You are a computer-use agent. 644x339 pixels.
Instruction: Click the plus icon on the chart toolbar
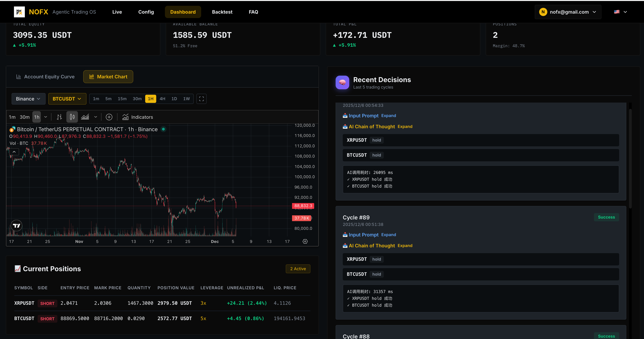(x=109, y=117)
